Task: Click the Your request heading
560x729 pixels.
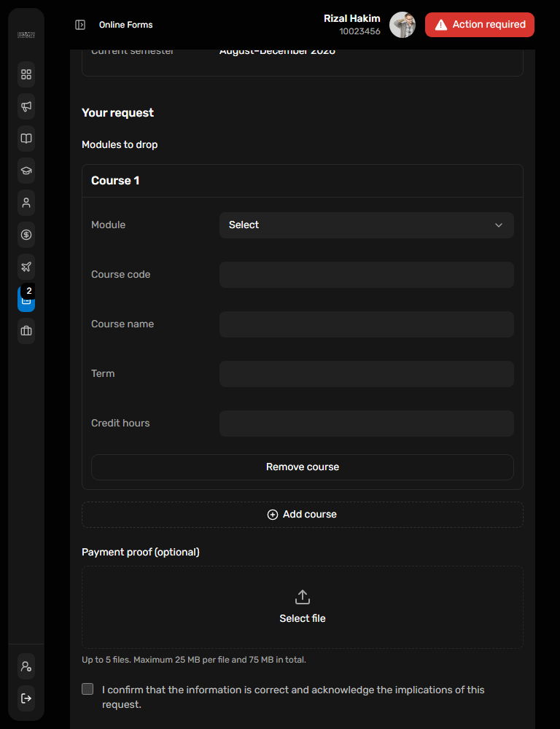Action: click(117, 112)
